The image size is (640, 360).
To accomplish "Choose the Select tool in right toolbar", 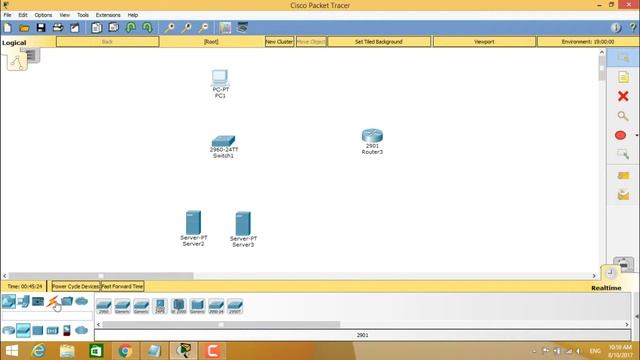I will click(623, 58).
